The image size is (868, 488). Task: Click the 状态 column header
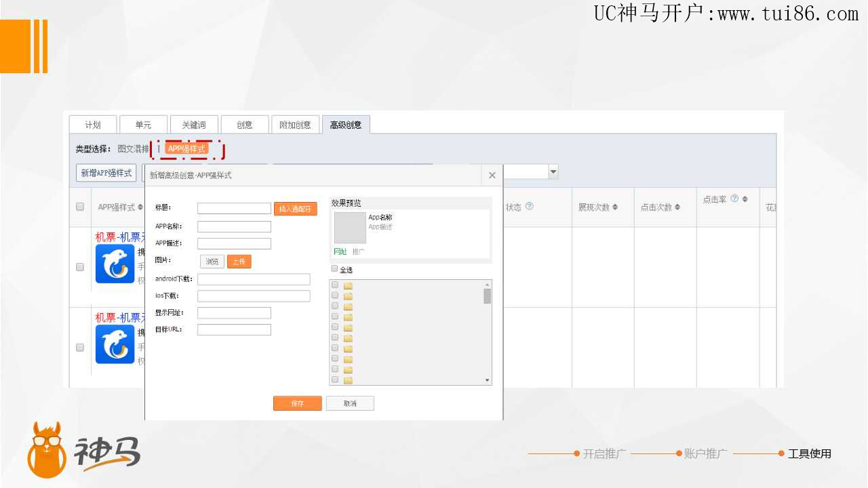(513, 207)
